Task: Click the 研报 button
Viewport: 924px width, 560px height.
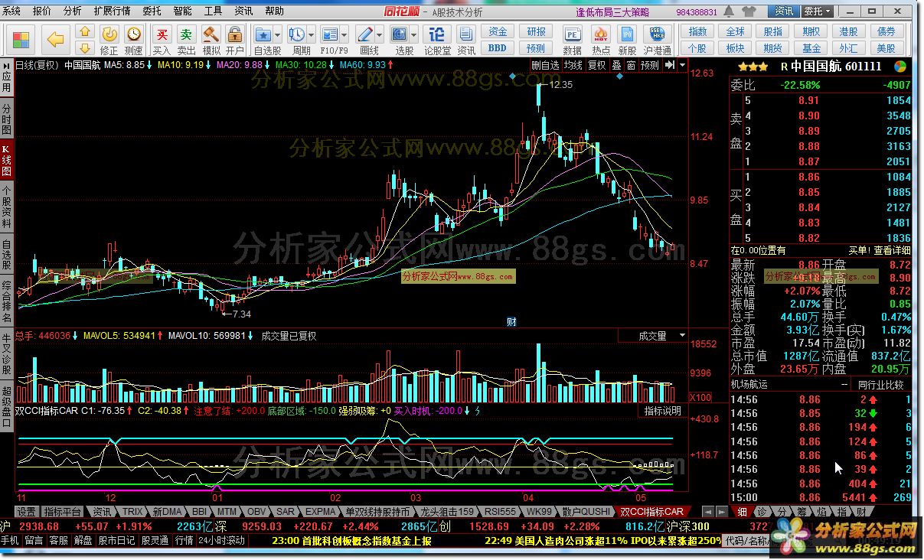Action: point(536,31)
